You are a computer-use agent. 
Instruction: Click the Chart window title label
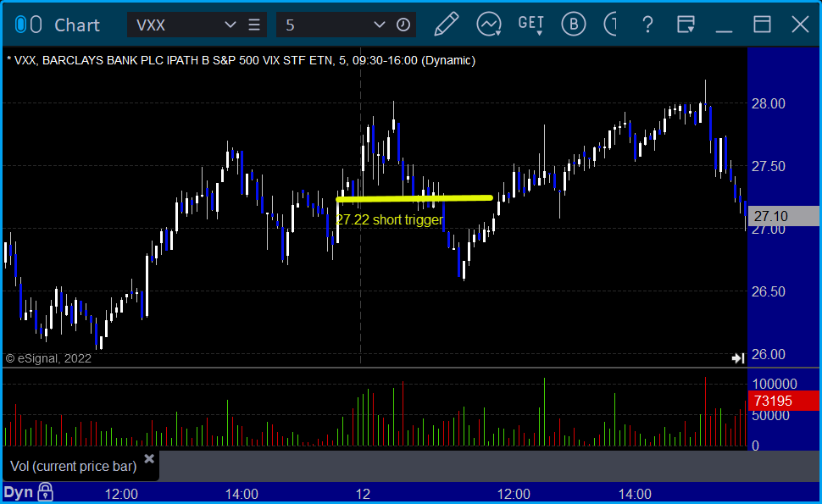77,25
